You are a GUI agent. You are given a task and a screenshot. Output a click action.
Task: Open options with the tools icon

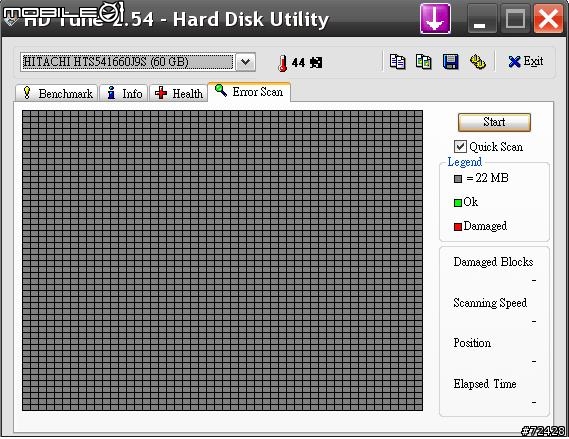coord(478,62)
